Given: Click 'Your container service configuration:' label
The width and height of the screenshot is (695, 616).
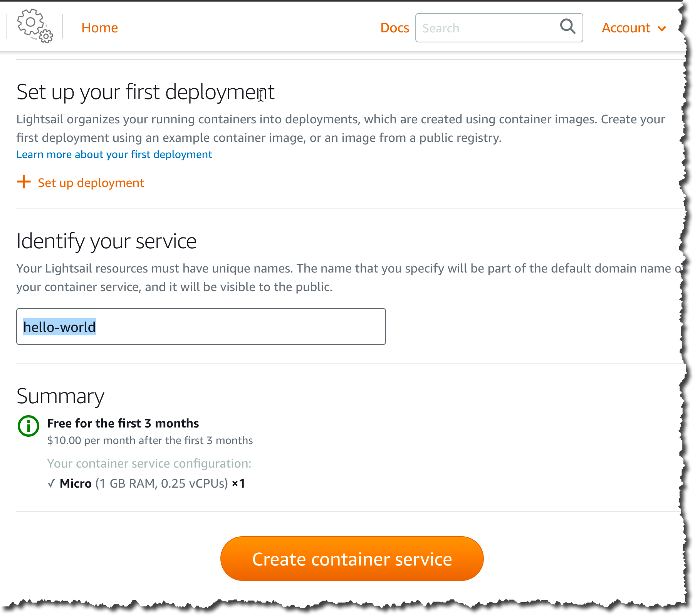Looking at the screenshot, I should 149,463.
